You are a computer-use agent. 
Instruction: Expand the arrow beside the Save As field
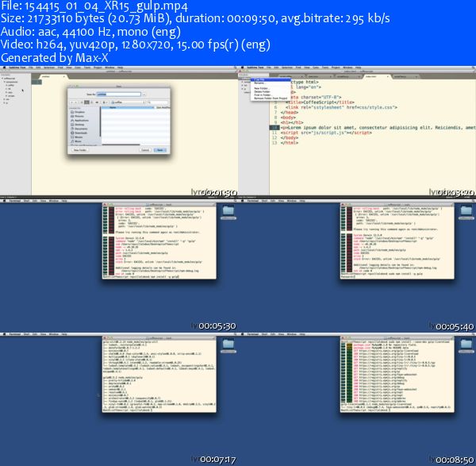point(144,94)
